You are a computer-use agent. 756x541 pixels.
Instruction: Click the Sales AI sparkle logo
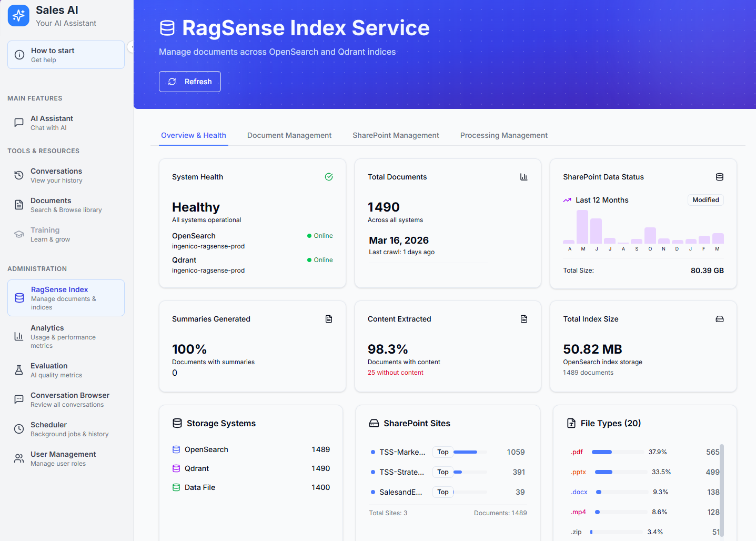click(18, 16)
